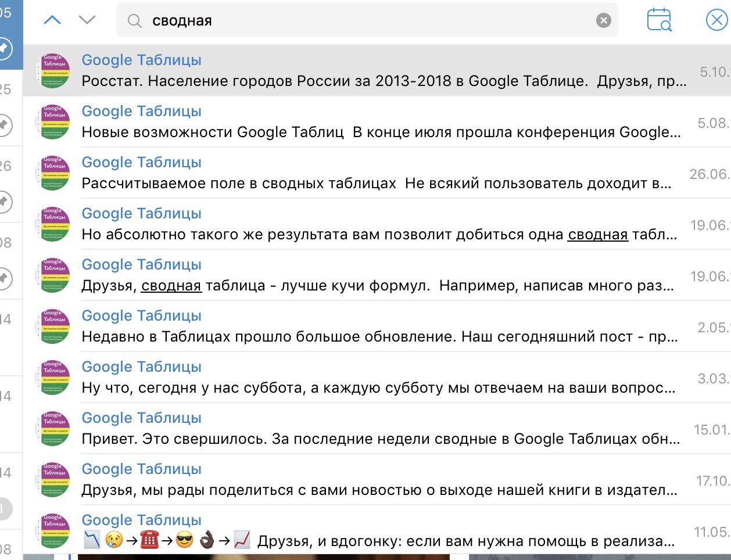
Task: Click the magnifier icon in the search field
Action: point(135,21)
